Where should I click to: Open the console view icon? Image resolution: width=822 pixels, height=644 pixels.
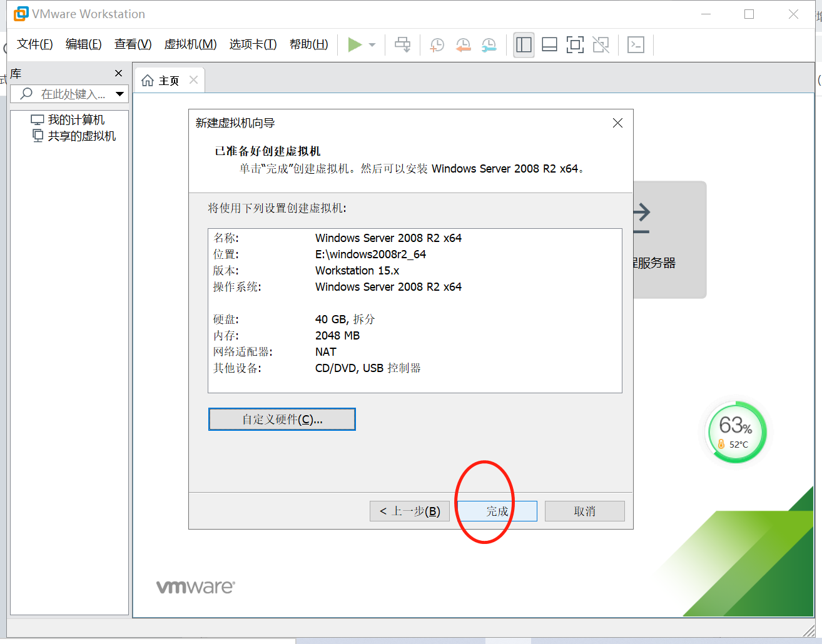coord(636,45)
